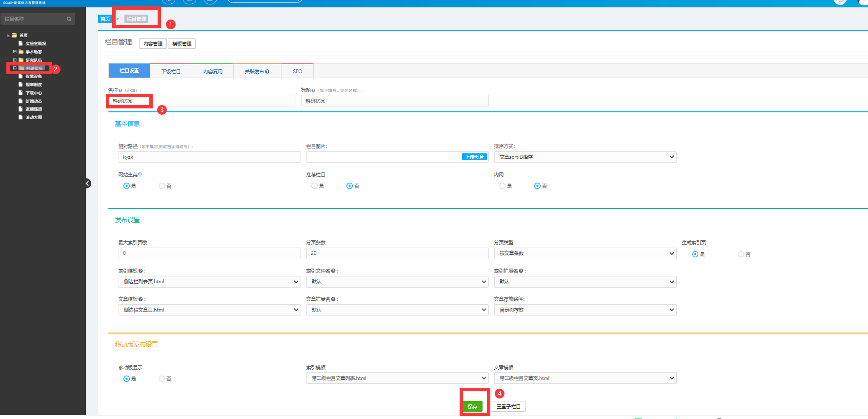868x419 pixels.
Task: Click the 最大索引页数 input field
Action: click(x=209, y=253)
